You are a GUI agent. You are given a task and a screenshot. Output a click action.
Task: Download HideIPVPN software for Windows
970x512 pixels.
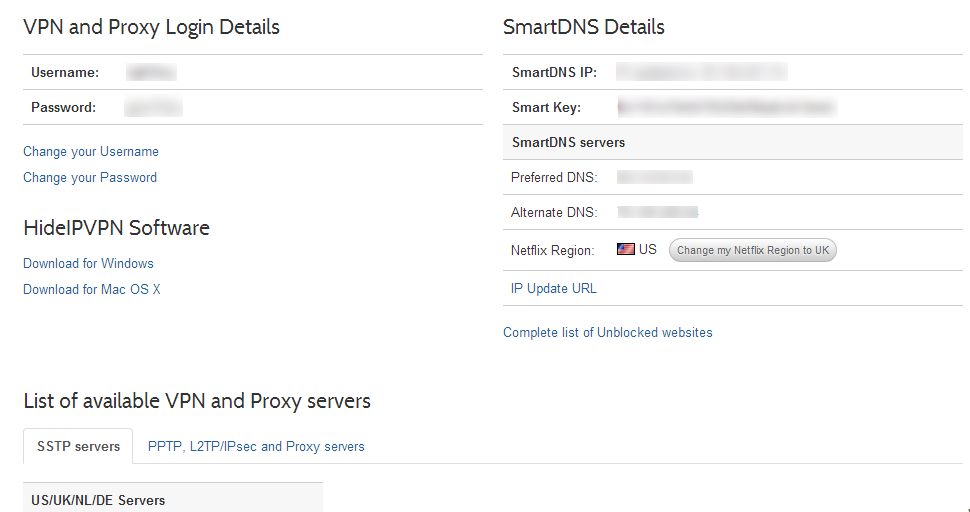88,263
